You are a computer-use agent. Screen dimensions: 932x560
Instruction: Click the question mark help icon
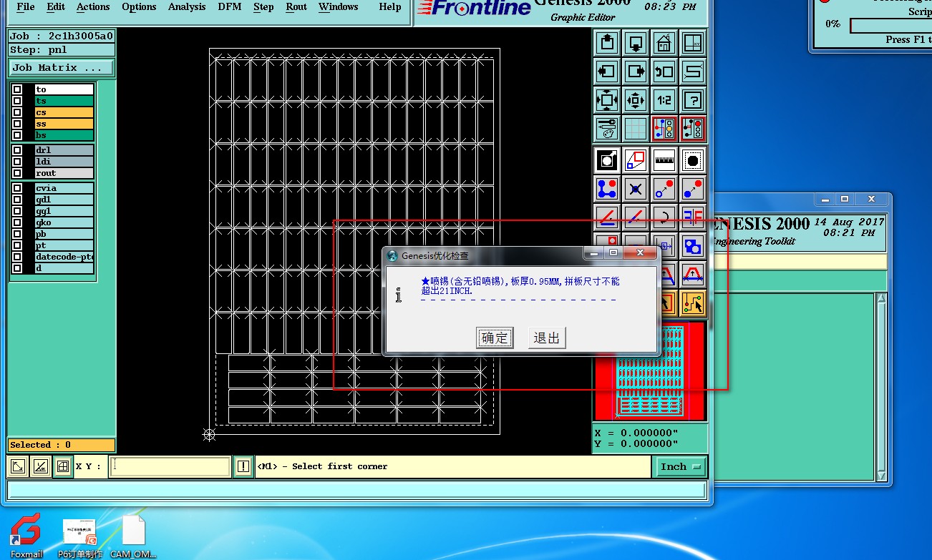pyautogui.click(x=693, y=100)
